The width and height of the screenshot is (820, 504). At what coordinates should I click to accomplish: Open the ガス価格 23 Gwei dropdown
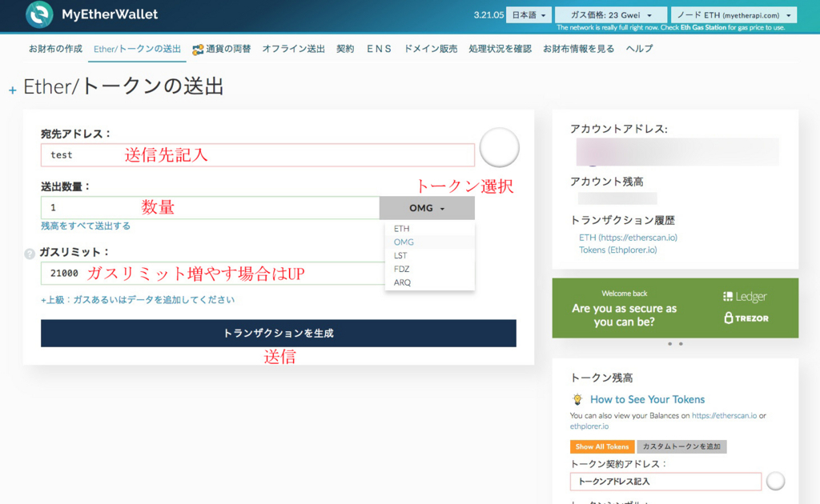coord(611,15)
